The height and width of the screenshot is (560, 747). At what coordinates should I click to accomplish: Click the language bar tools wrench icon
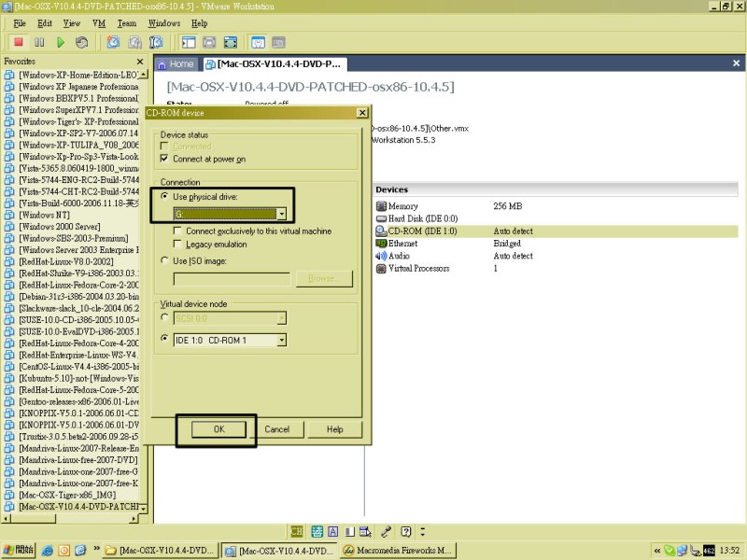pos(386,531)
